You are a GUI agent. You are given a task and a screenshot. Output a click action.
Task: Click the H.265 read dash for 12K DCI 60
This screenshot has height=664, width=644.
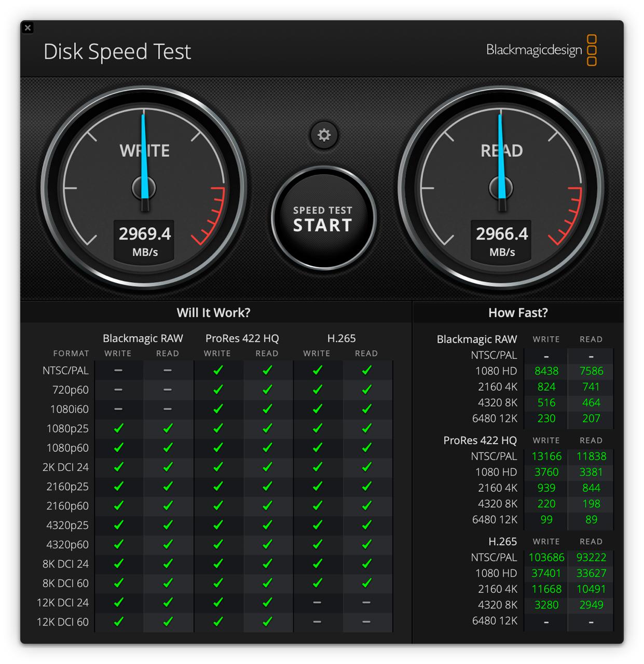(x=366, y=621)
